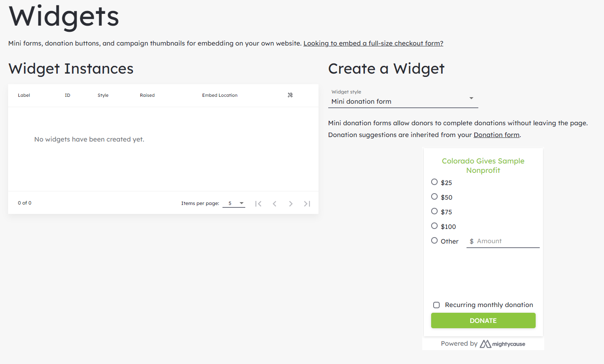This screenshot has height=364, width=604.
Task: Open the full-size checkout form link
Action: click(373, 44)
